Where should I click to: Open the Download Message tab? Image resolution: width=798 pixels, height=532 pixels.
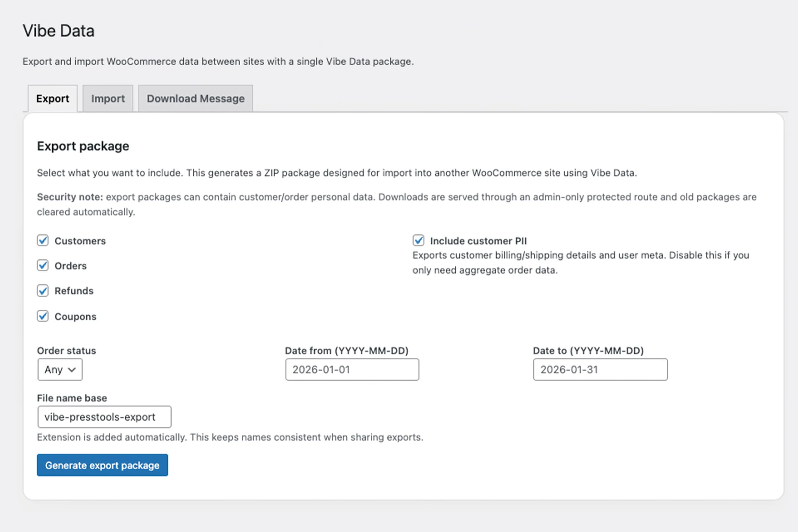[x=196, y=99]
